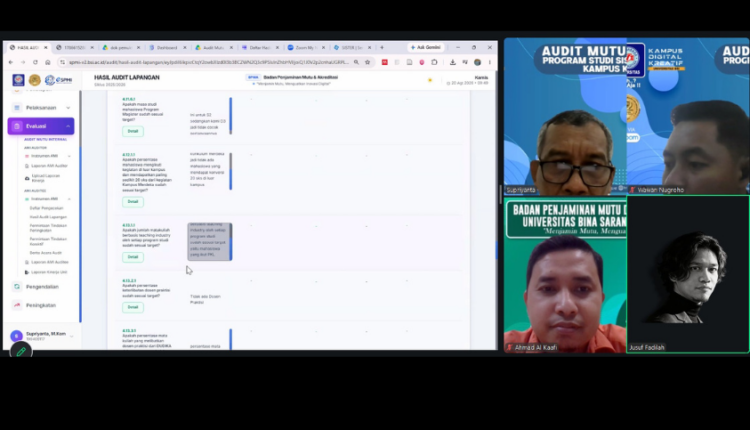Click the Pengendalian menu icon

[x=17, y=287]
